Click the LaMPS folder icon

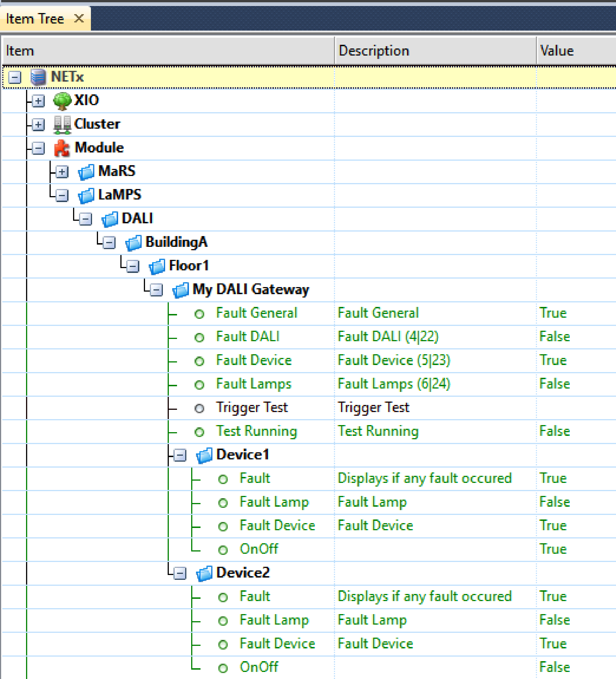tap(86, 195)
